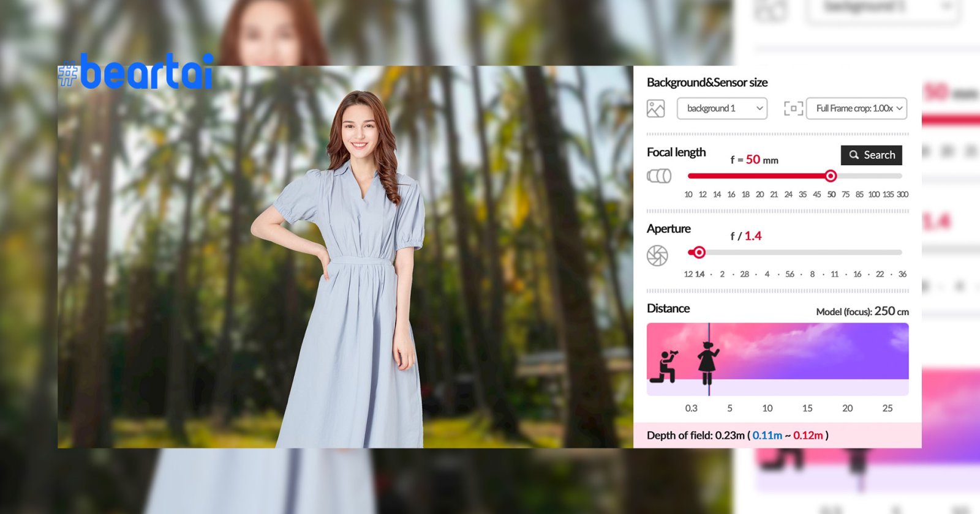Image resolution: width=980 pixels, height=514 pixels.
Task: Click the aperture blades icon
Action: [x=657, y=256]
